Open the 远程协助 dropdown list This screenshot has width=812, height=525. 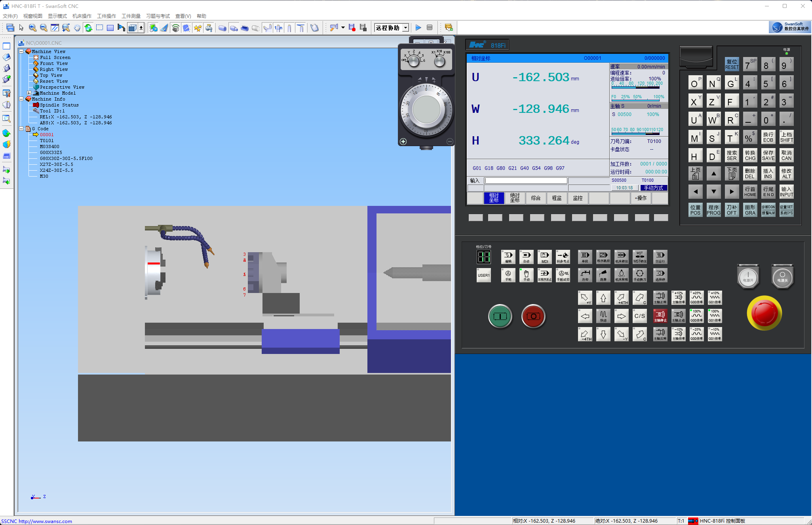(x=405, y=28)
